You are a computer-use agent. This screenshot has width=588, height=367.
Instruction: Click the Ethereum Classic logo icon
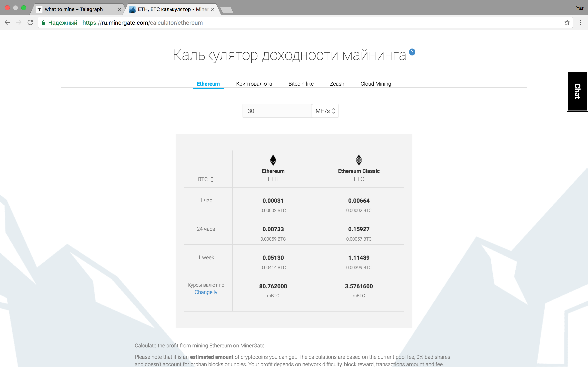(359, 160)
